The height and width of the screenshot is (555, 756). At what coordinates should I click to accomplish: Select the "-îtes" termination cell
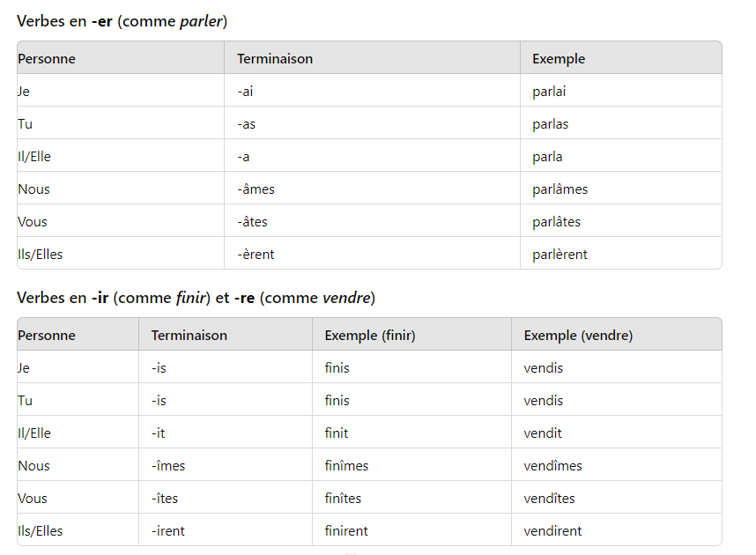165,499
